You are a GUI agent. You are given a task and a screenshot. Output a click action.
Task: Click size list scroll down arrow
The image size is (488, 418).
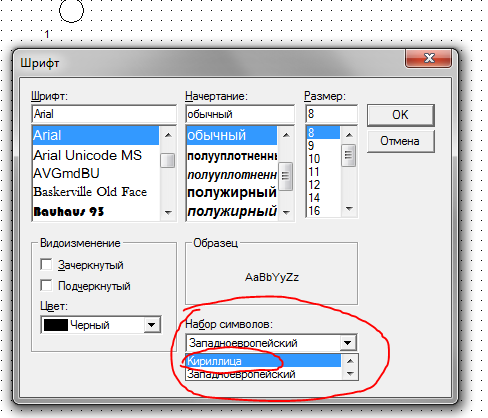click(349, 209)
